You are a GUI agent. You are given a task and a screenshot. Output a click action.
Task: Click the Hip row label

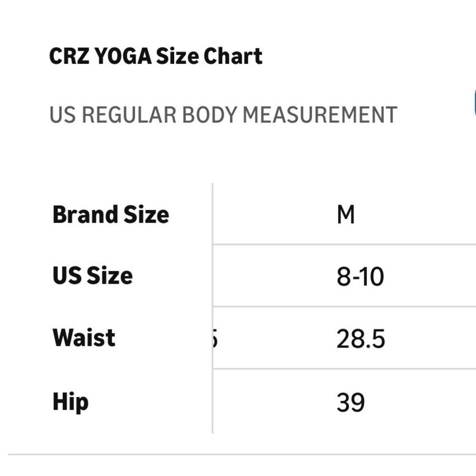(x=70, y=402)
